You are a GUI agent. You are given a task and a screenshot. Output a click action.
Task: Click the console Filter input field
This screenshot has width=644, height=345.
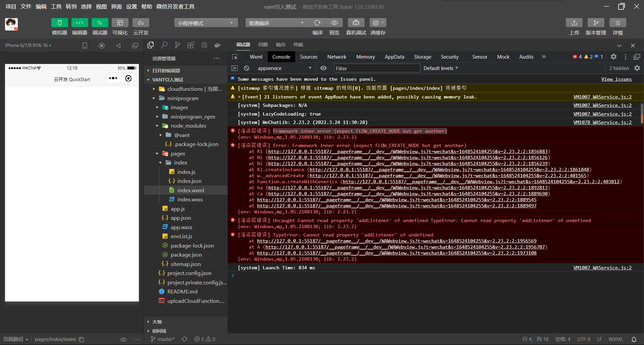377,68
